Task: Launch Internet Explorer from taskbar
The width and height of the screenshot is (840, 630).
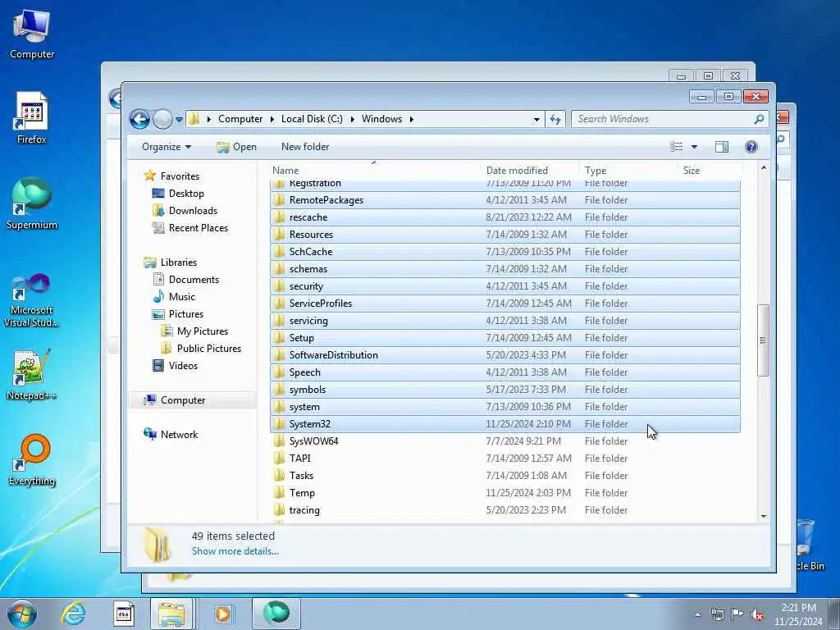Action: [x=73, y=614]
